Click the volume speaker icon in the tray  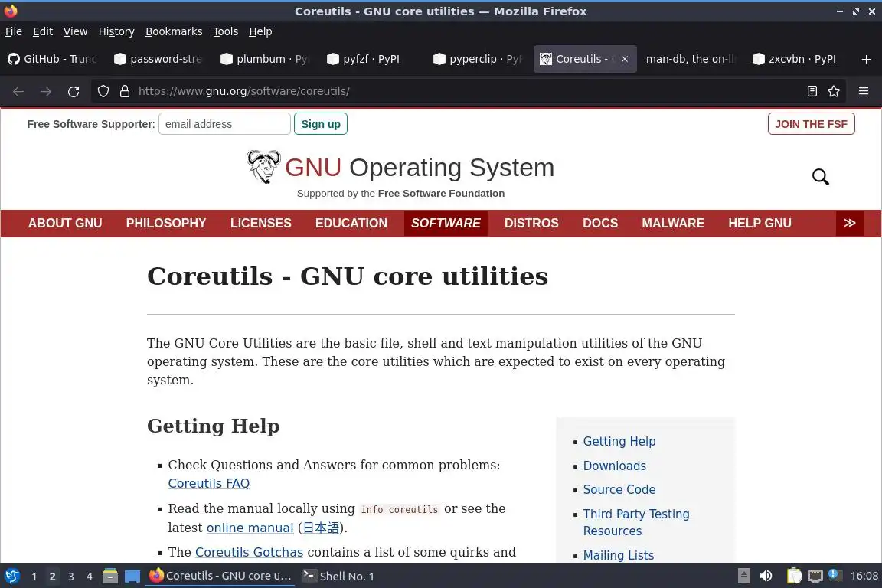766,576
